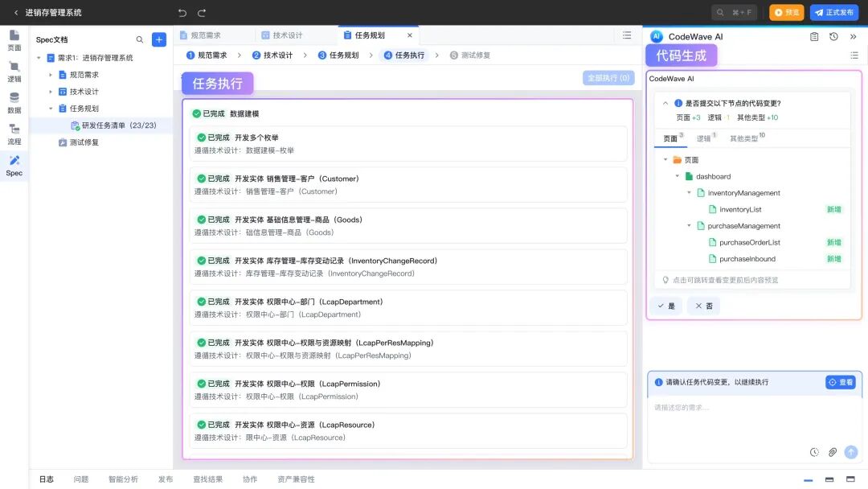The image size is (868, 489).
Task: Click the blue 正式发布 publish button
Action: pyautogui.click(x=833, y=12)
